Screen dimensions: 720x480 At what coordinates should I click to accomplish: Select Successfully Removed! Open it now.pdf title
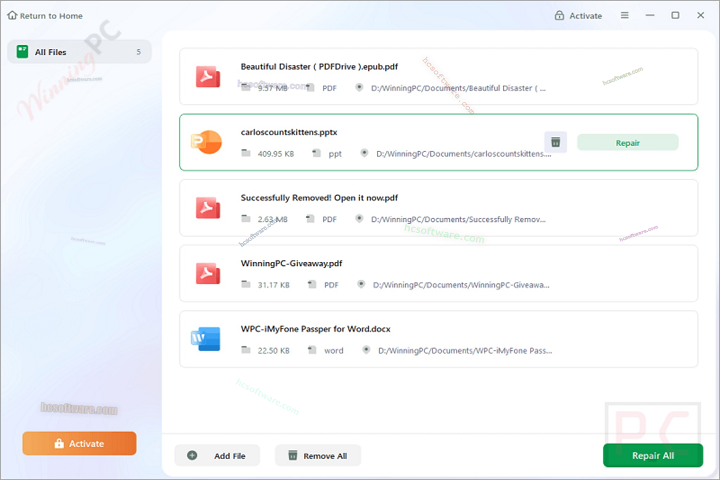pos(319,198)
